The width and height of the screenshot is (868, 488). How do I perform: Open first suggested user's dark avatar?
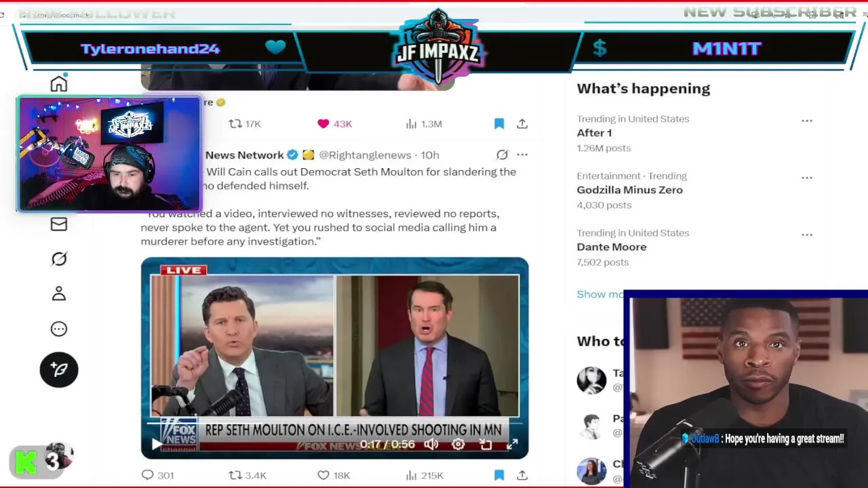pos(591,380)
